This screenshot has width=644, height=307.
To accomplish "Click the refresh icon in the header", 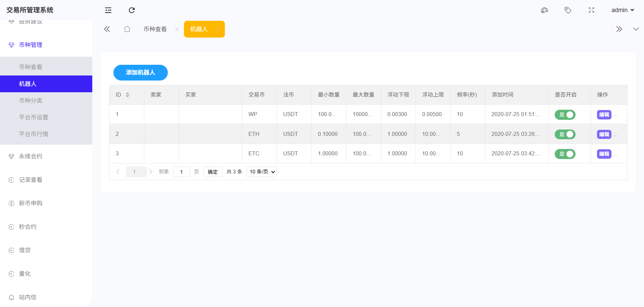I will point(132,10).
